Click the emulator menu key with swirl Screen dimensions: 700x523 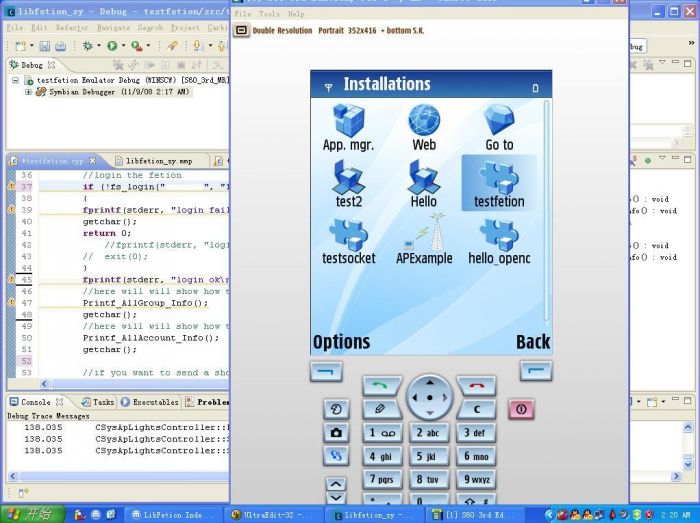click(x=336, y=456)
